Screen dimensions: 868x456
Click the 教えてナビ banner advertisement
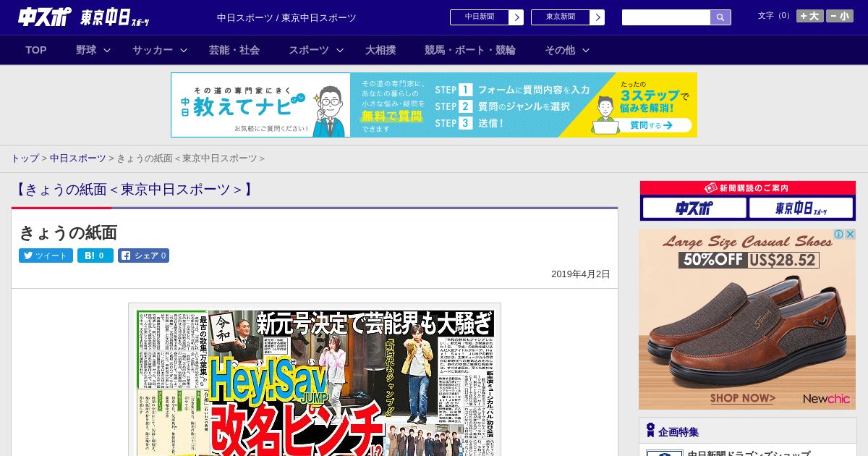[434, 105]
